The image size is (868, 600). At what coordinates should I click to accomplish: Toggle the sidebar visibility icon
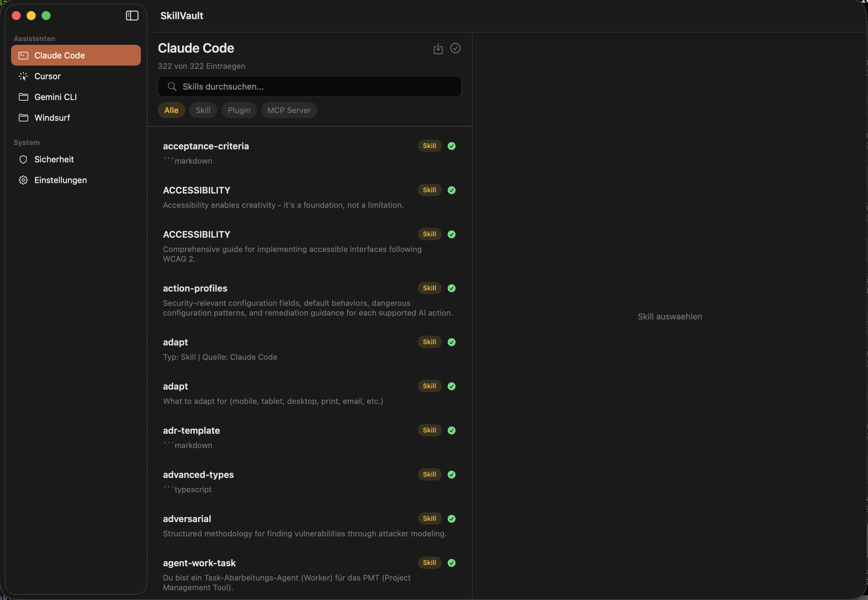pyautogui.click(x=132, y=15)
